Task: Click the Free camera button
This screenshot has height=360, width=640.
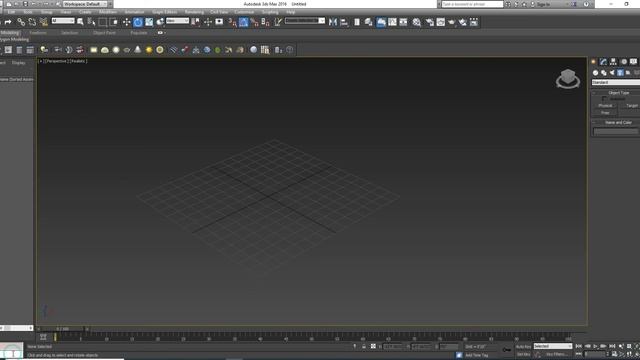Action: 605,113
